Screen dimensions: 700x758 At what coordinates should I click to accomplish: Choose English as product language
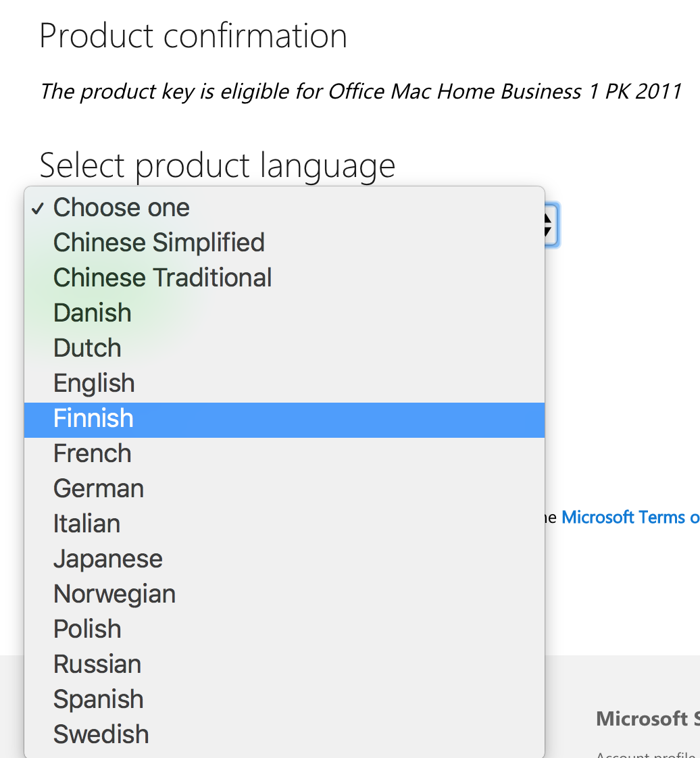point(284,383)
